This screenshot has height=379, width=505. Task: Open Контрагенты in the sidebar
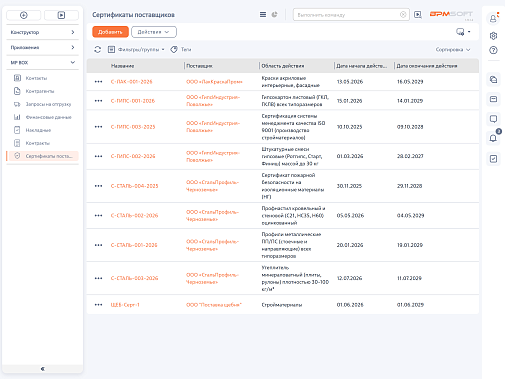(40, 91)
